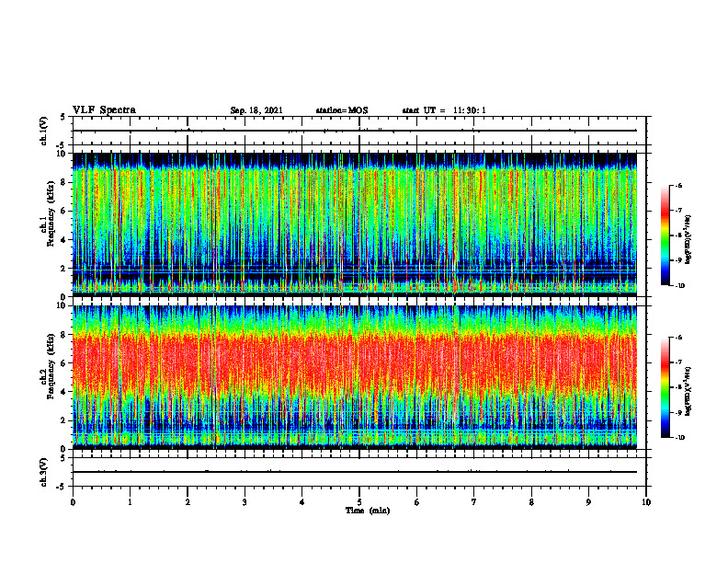Click the "ch.3(V)" axis label
The width and height of the screenshot is (728, 563).
click(43, 472)
